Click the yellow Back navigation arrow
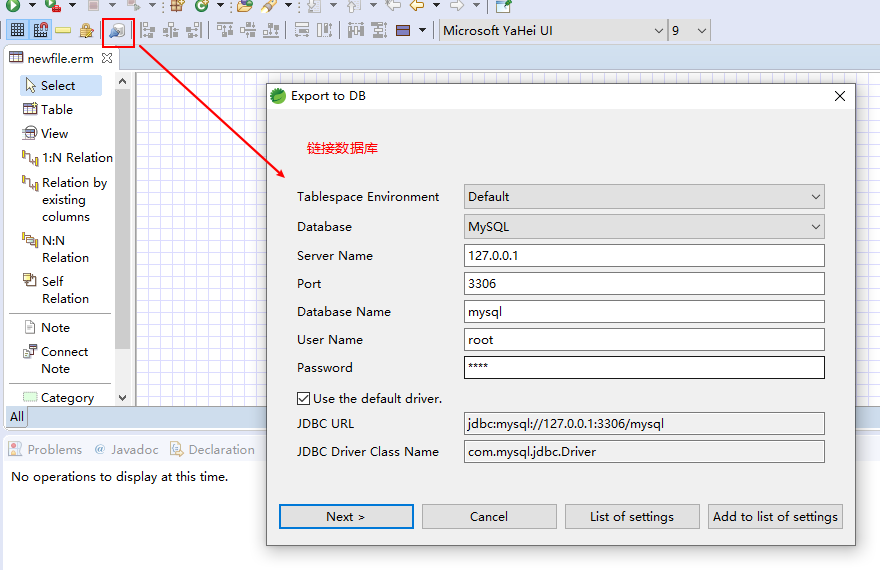The width and height of the screenshot is (880, 570). click(416, 6)
